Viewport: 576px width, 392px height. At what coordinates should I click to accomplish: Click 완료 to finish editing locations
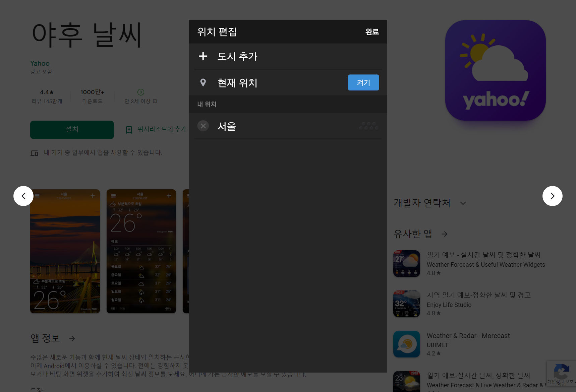pyautogui.click(x=372, y=32)
